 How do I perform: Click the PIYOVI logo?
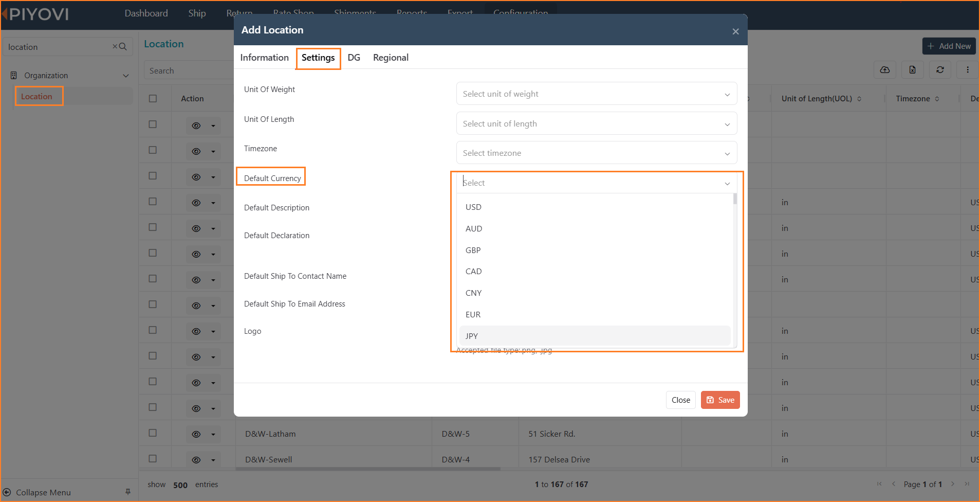pos(36,14)
